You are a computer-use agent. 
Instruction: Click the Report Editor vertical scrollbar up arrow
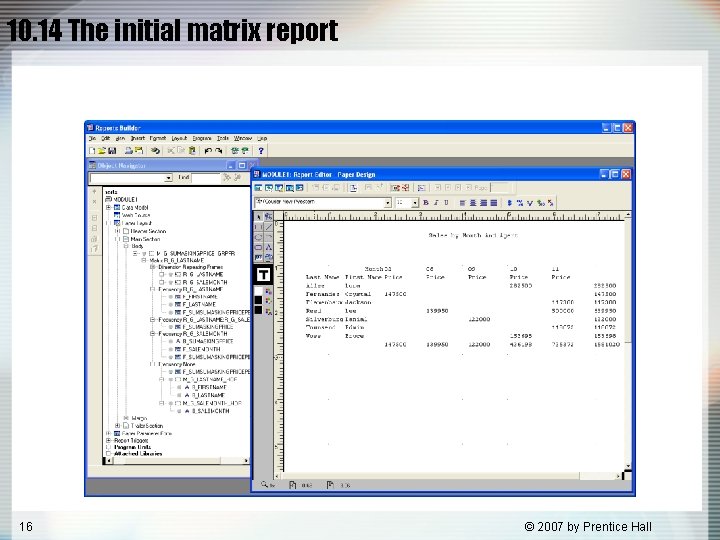pyautogui.click(x=628, y=215)
